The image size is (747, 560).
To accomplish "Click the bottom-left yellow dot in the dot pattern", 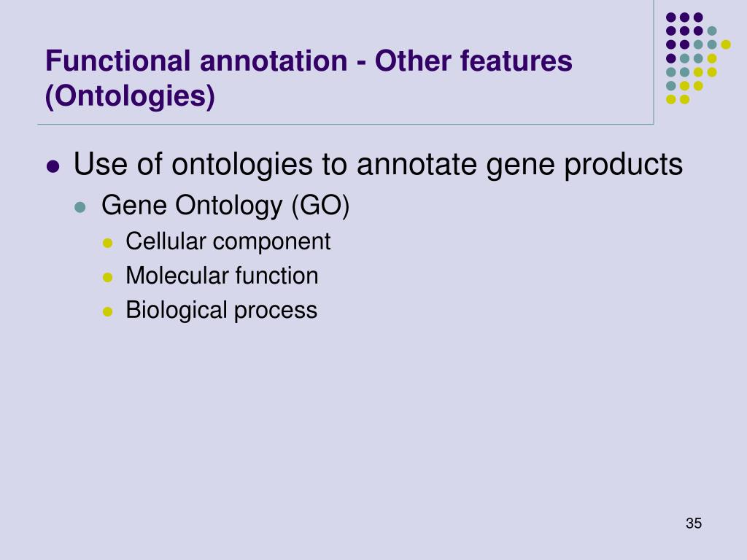I will click(671, 99).
